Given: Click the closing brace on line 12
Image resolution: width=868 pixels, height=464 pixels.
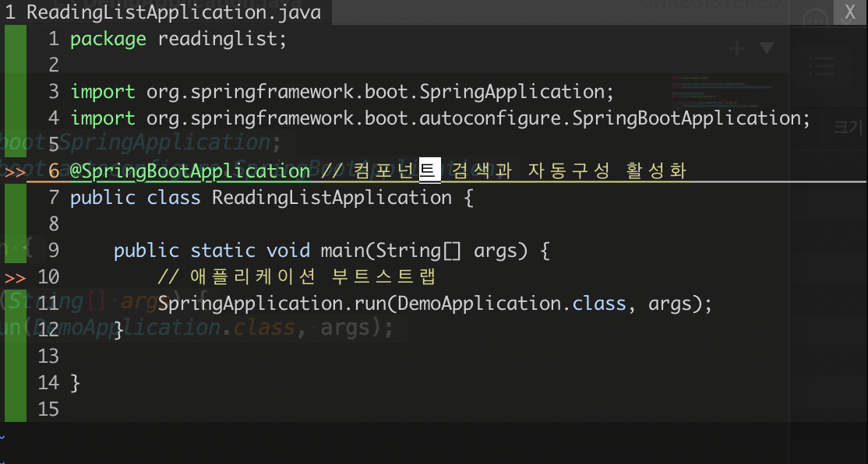Looking at the screenshot, I should [118, 330].
